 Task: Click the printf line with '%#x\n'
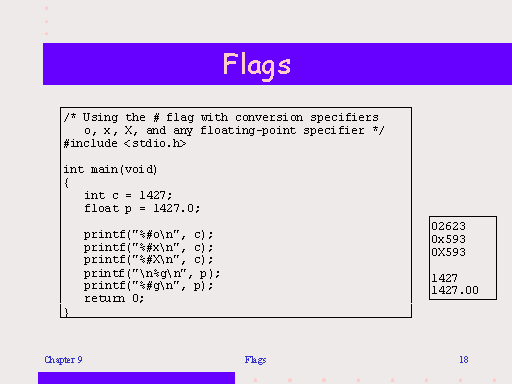[148, 247]
